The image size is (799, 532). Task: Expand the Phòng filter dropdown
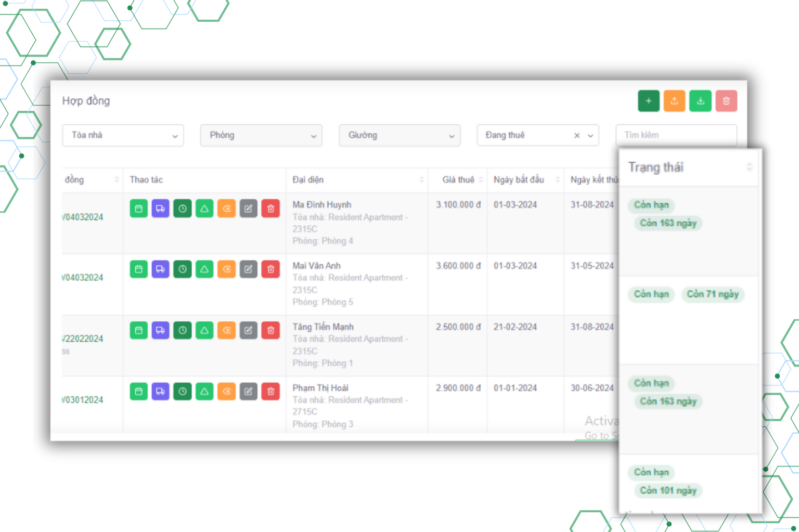261,135
